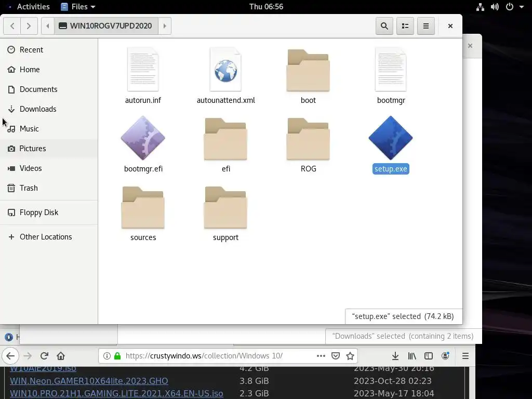The image size is (532, 399).
Task: Open Pictures in sidebar
Action: [49, 148]
